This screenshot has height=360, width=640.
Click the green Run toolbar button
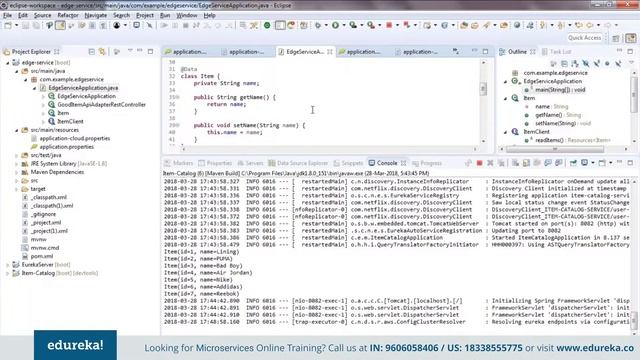(335, 25)
